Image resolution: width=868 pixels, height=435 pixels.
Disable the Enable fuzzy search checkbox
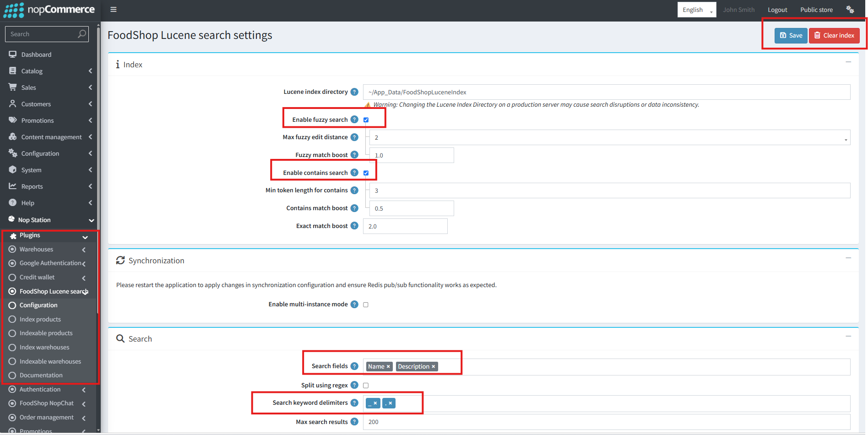click(x=366, y=120)
